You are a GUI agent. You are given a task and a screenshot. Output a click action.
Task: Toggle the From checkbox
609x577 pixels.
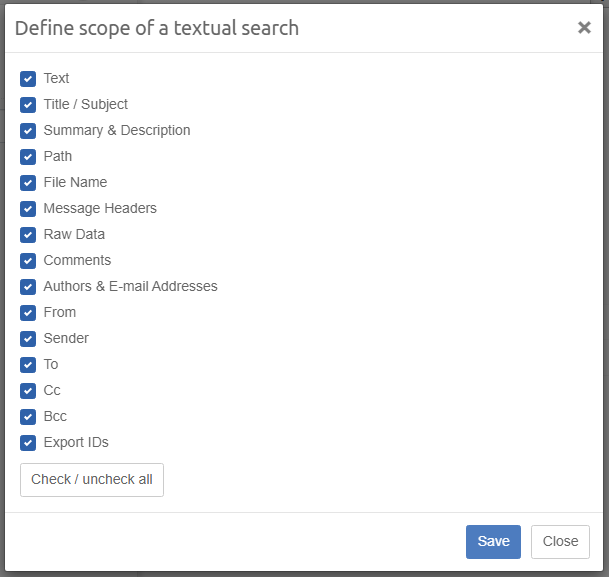pyautogui.click(x=28, y=313)
